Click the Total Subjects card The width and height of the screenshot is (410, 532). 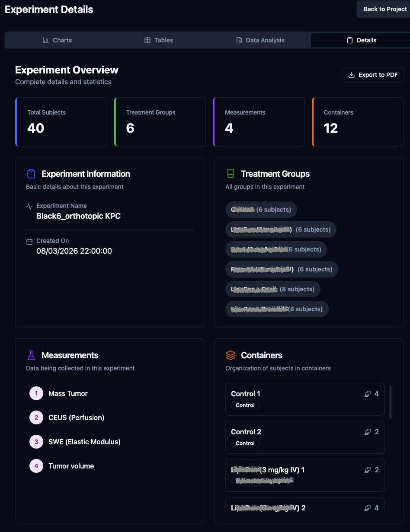[61, 122]
